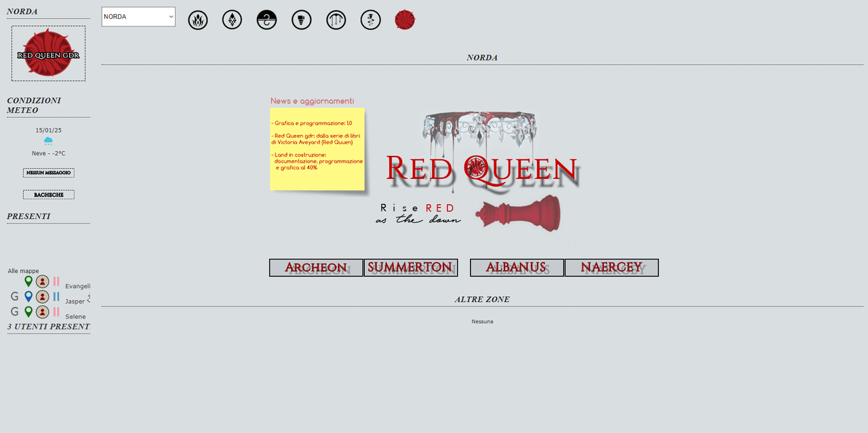Go to the Archeon map location

click(x=316, y=268)
